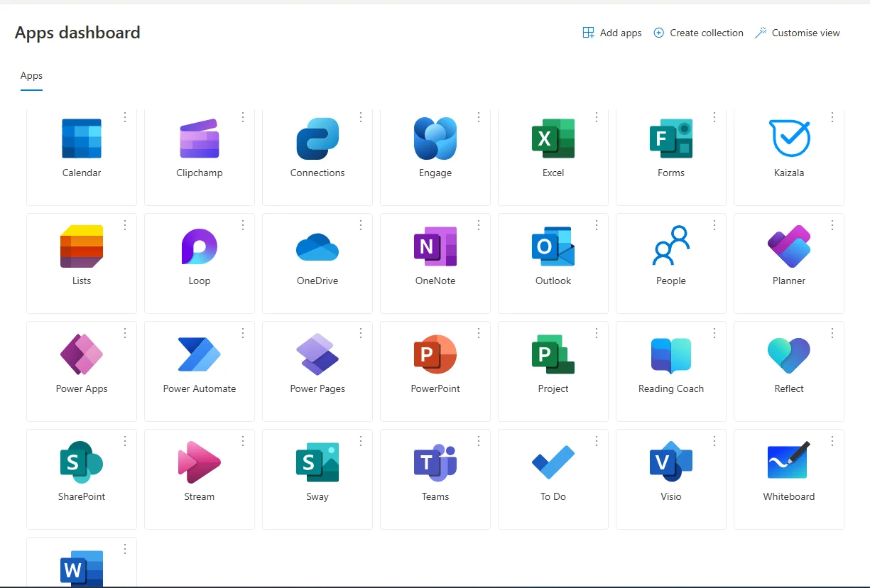Show the Reflect tile options menu
The width and height of the screenshot is (870, 588).
(832, 333)
